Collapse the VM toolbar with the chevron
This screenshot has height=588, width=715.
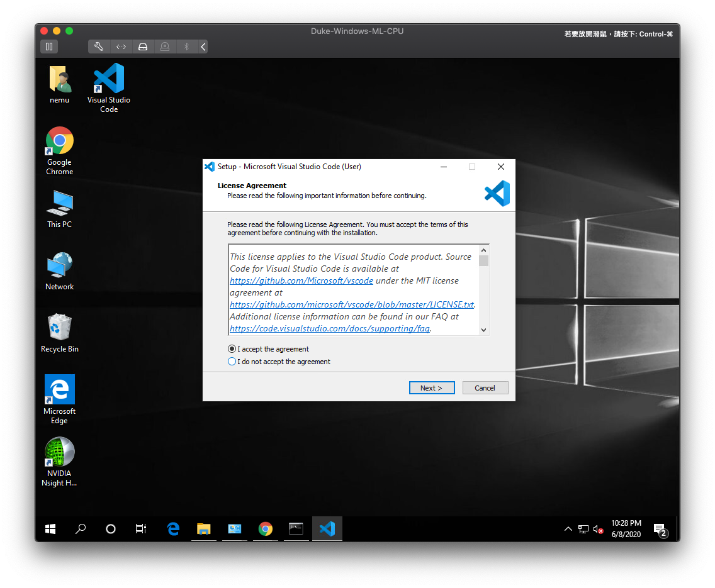(202, 46)
